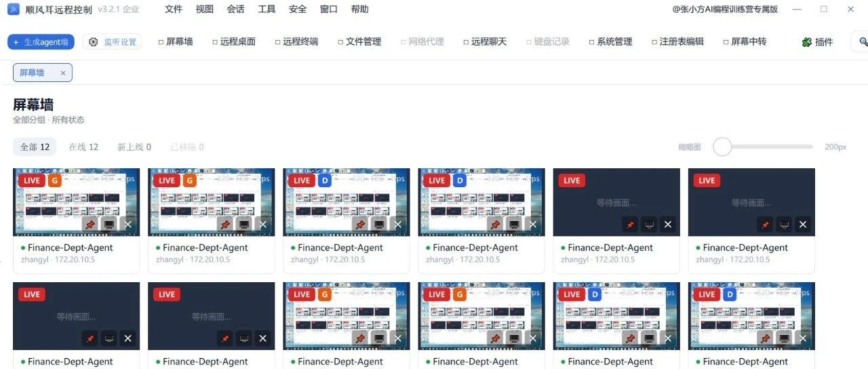868x369 pixels.
Task: Open 远程终端 remote terminal
Action: [x=296, y=41]
